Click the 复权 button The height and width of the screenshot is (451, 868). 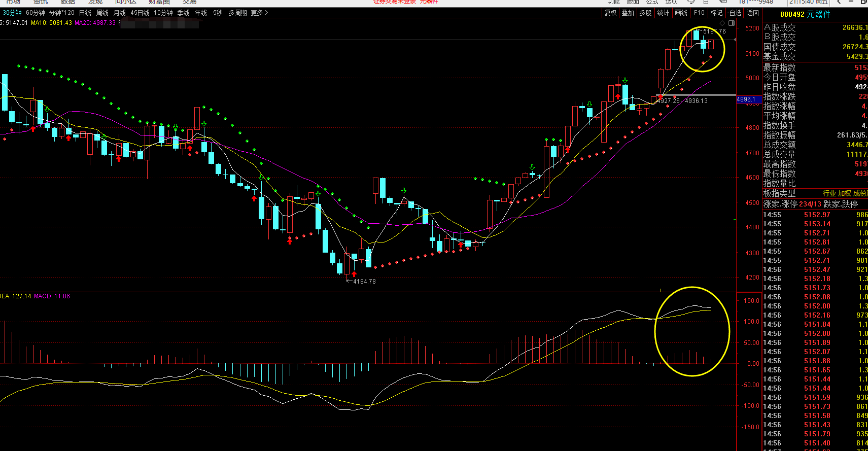tap(611, 13)
